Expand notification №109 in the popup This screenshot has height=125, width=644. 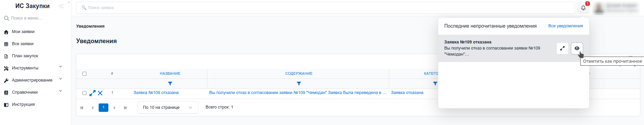(x=563, y=48)
